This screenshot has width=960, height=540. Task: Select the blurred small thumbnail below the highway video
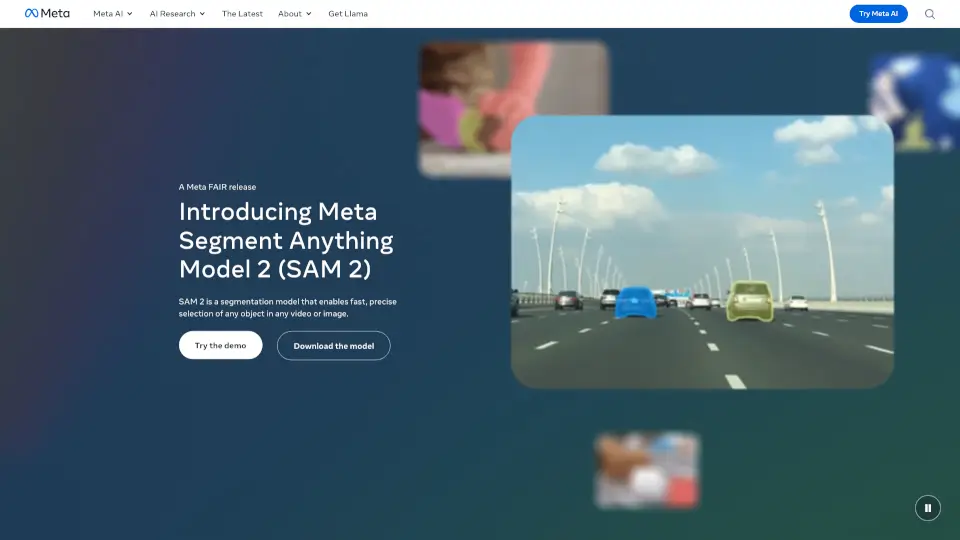[x=647, y=470]
